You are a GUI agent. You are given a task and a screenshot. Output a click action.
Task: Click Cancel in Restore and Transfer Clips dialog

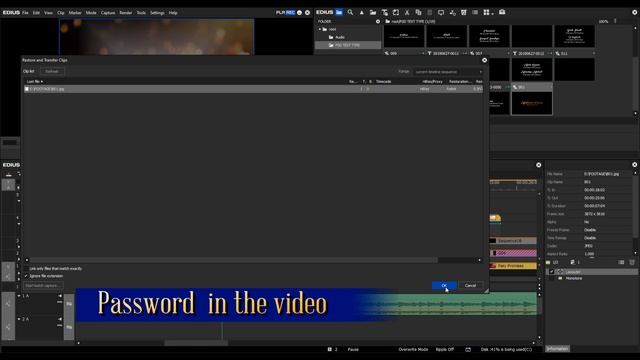(x=470, y=285)
